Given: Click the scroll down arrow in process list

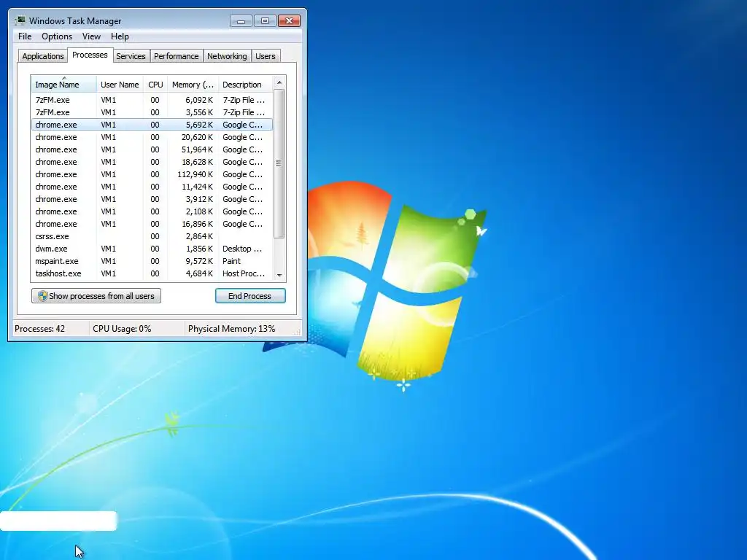Looking at the screenshot, I should pos(279,275).
